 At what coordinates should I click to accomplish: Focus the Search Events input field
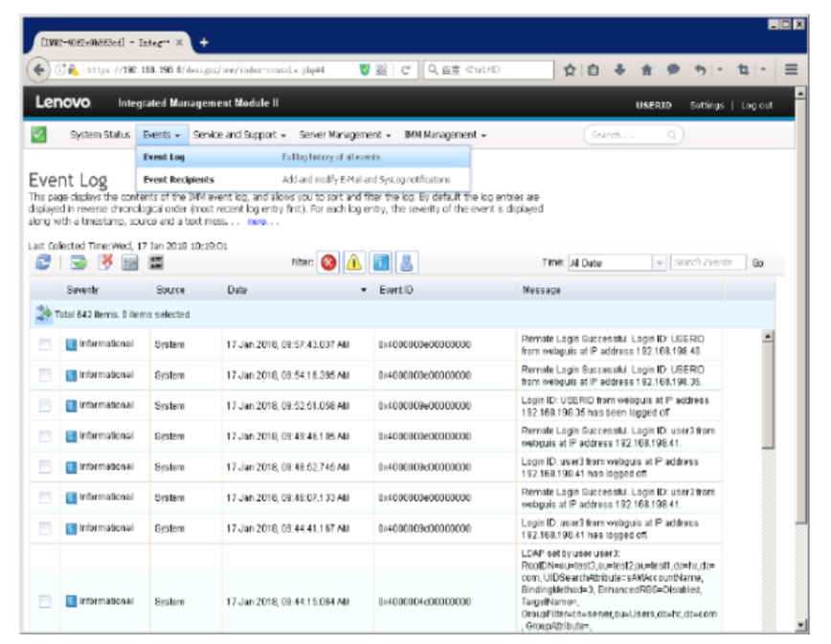tap(707, 262)
